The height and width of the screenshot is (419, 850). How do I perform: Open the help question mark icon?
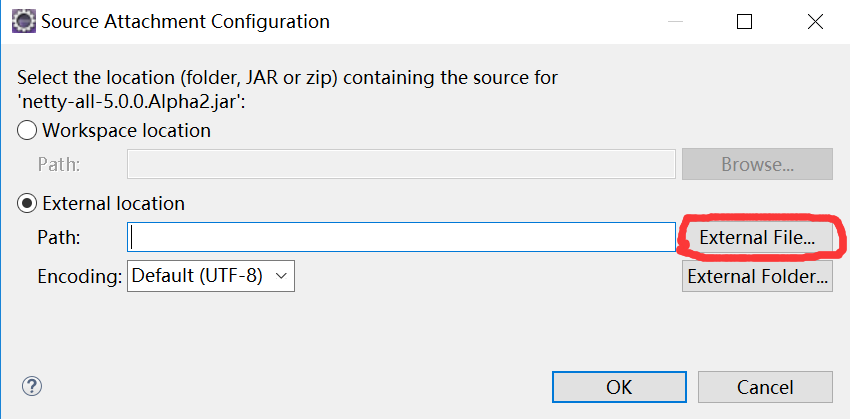32,386
